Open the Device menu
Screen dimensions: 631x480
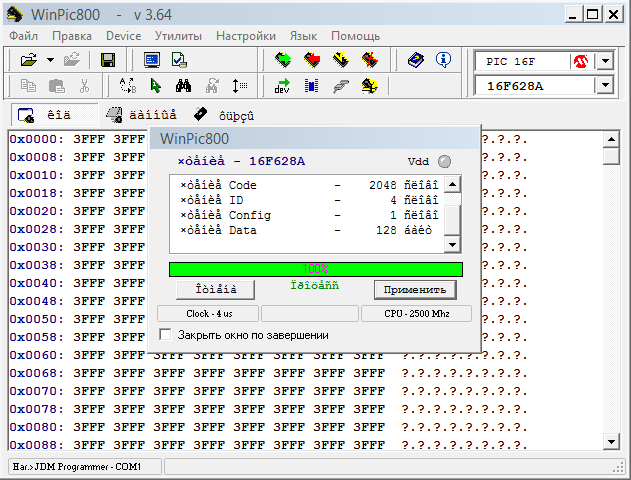tap(124, 36)
